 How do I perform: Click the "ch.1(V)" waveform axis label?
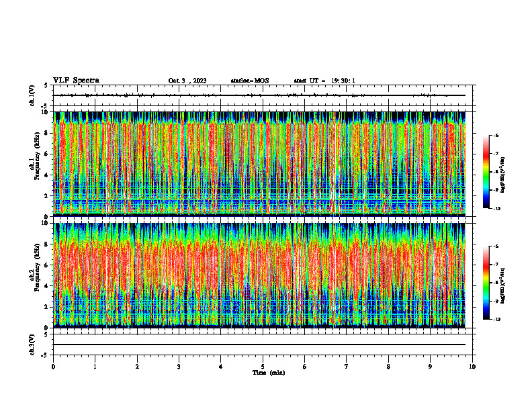[x=32, y=95]
